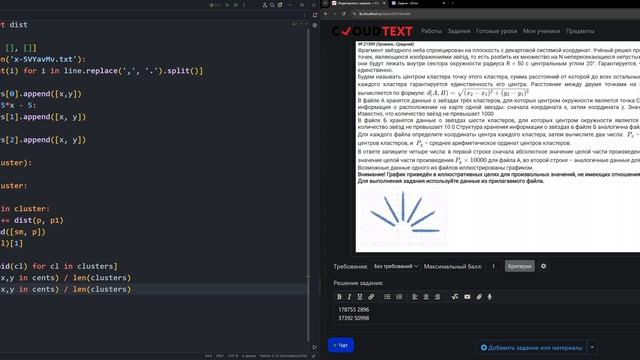Align solution text left
The height and width of the screenshot is (360, 640).
tap(415, 297)
